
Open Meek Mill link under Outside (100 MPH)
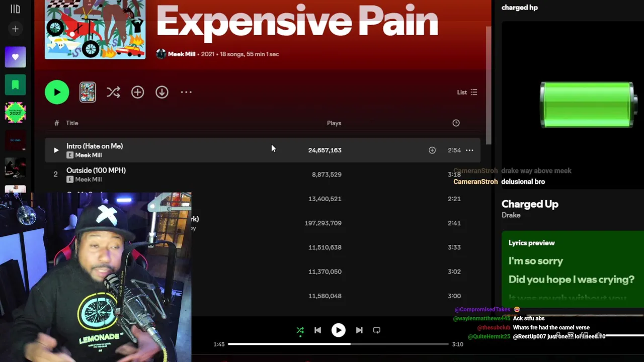(89, 179)
